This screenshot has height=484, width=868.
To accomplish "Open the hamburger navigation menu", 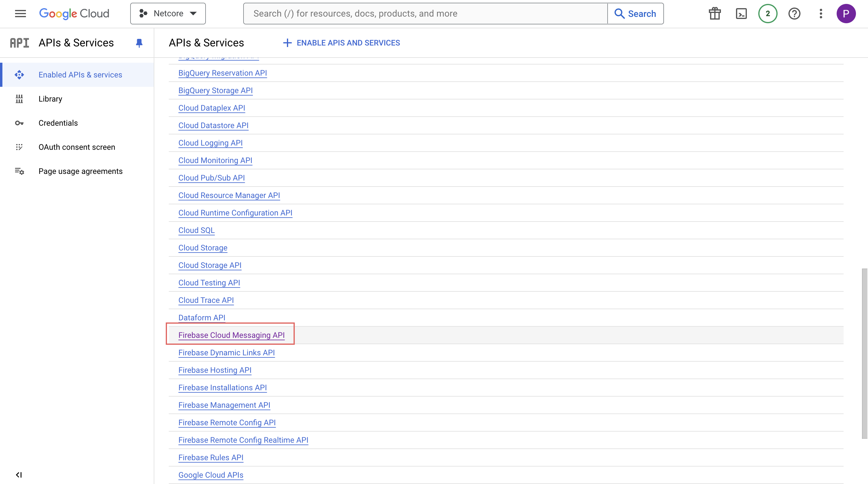I will (20, 14).
